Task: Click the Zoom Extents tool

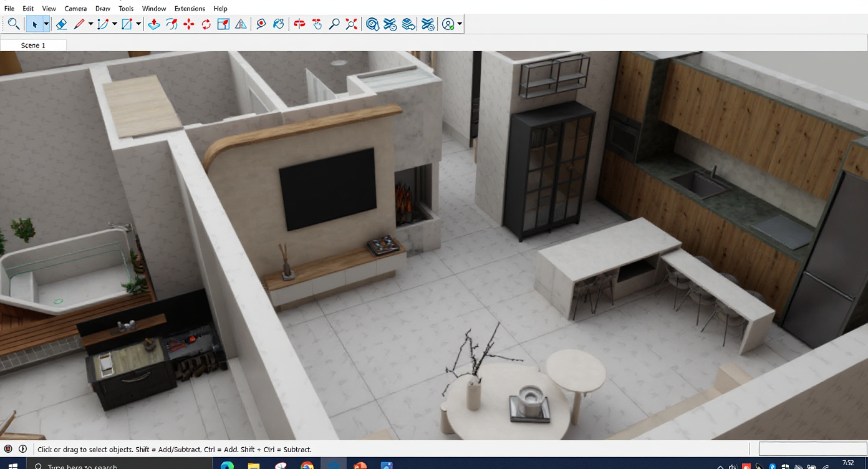Action: tap(352, 24)
